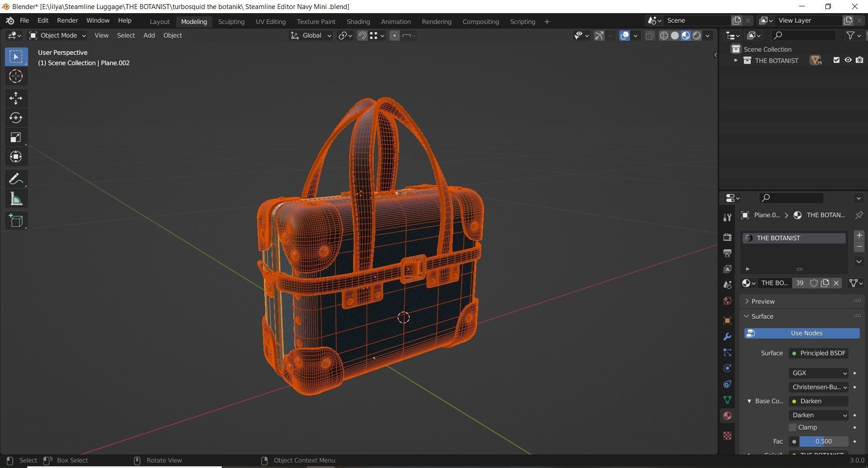The height and width of the screenshot is (468, 868).
Task: Open the Darken blend type dropdown
Action: 819,415
